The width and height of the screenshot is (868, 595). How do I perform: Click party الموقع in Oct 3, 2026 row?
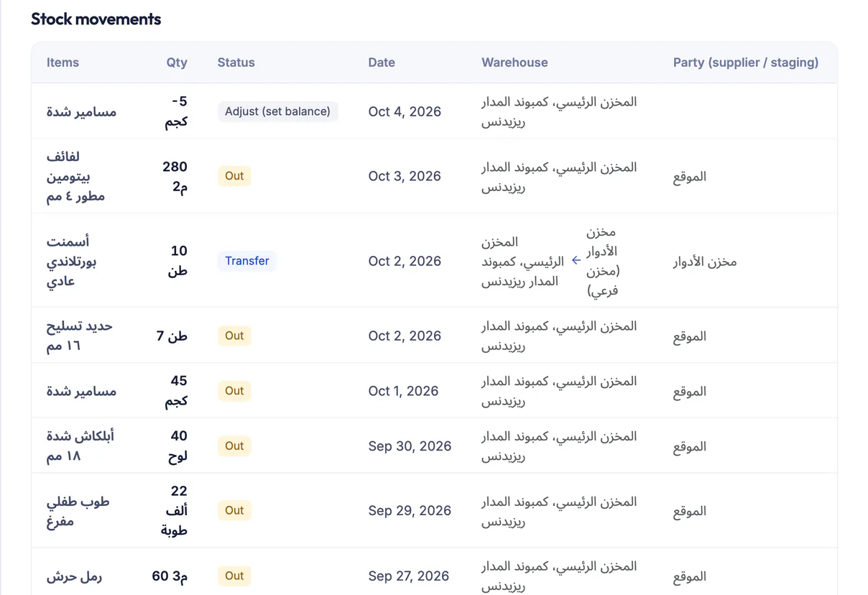[x=690, y=177]
